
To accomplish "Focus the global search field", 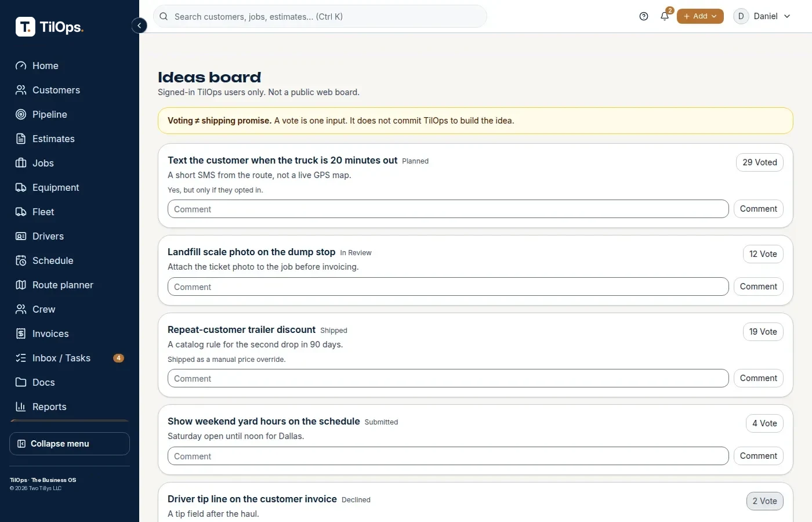I will 320,16.
